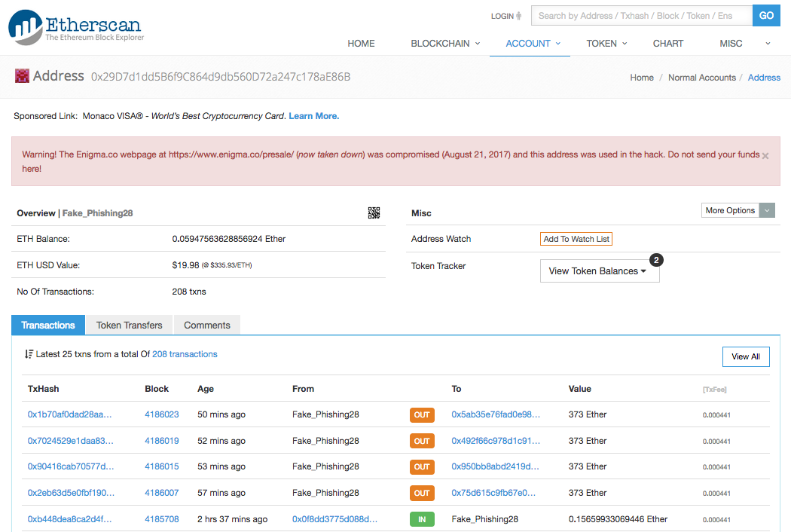791x532 pixels.
Task: Switch to the Transactions tab
Action: [x=48, y=325]
